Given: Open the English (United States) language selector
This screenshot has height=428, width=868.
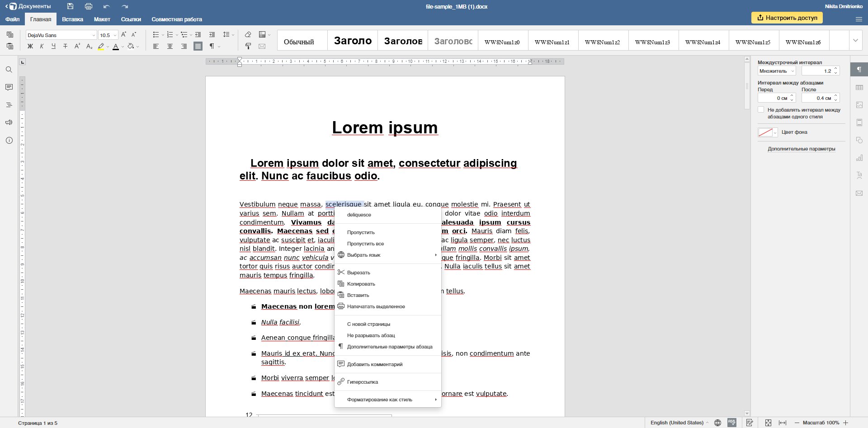Looking at the screenshot, I should (679, 423).
